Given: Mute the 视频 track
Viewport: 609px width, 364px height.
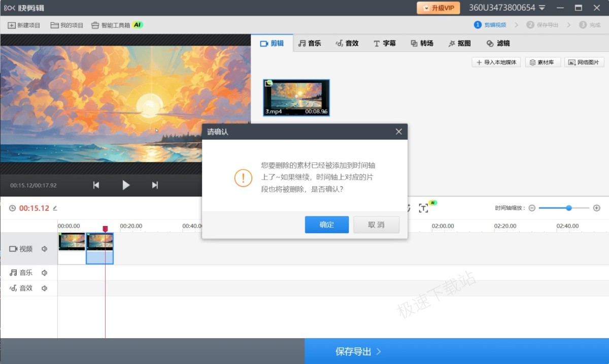Looking at the screenshot, I should [x=45, y=249].
